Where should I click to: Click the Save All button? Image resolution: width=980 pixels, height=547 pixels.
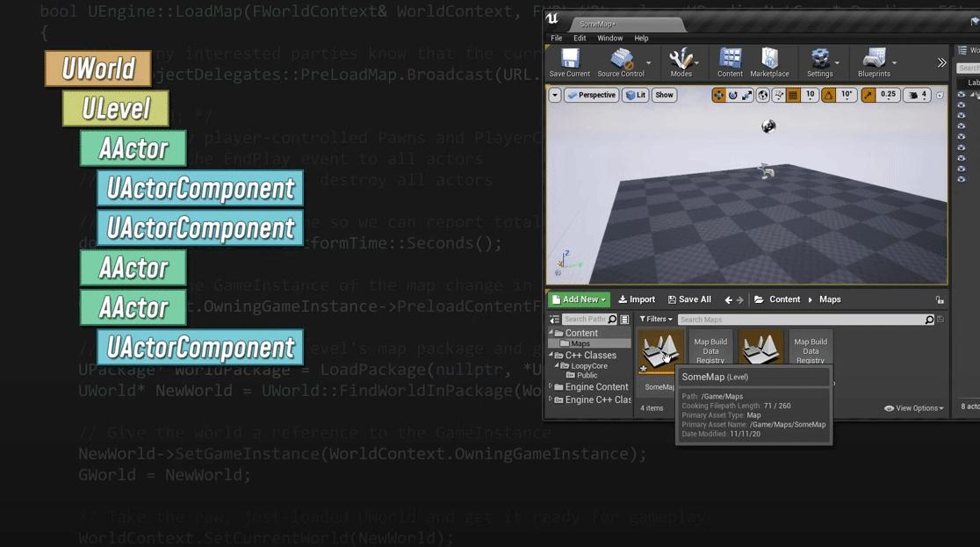[x=689, y=299]
